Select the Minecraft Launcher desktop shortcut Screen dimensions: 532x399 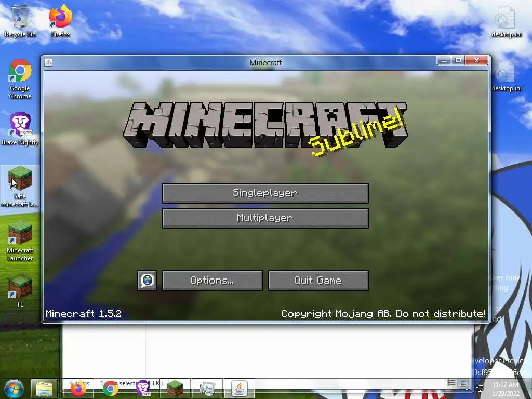coord(20,241)
